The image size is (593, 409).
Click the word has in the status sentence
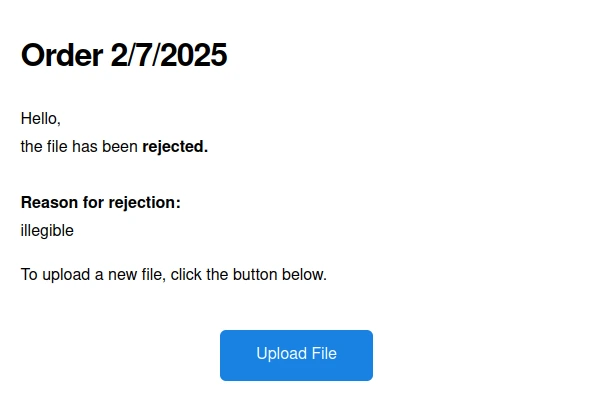click(85, 146)
